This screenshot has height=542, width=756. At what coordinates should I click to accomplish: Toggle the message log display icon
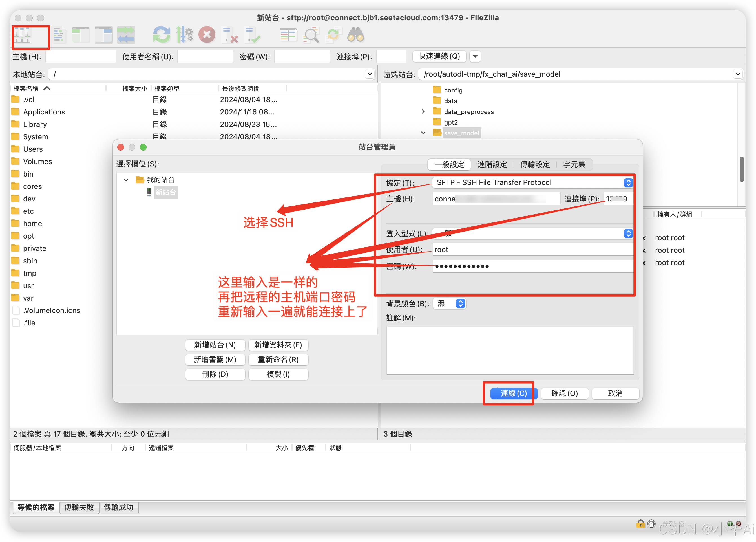59,35
